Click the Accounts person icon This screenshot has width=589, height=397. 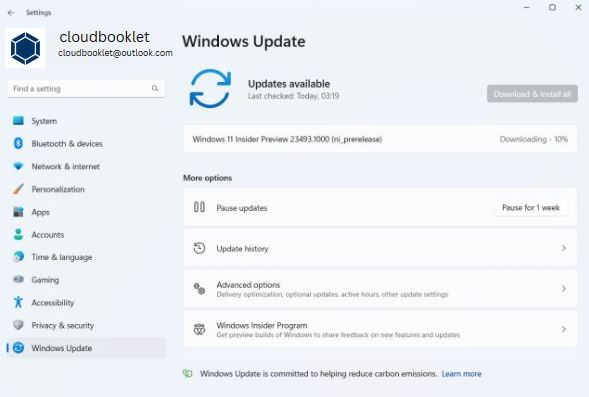pos(18,234)
